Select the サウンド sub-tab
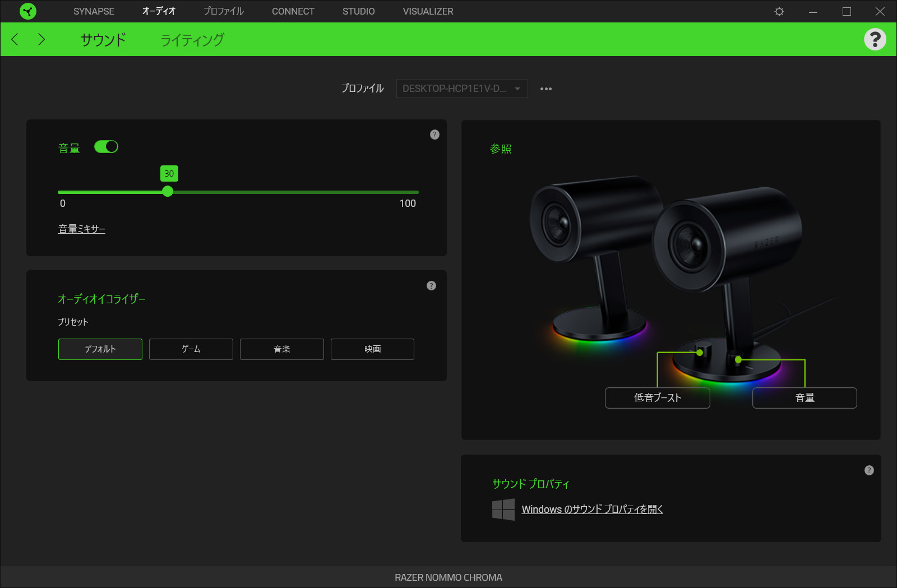This screenshot has height=588, width=897. coord(104,40)
